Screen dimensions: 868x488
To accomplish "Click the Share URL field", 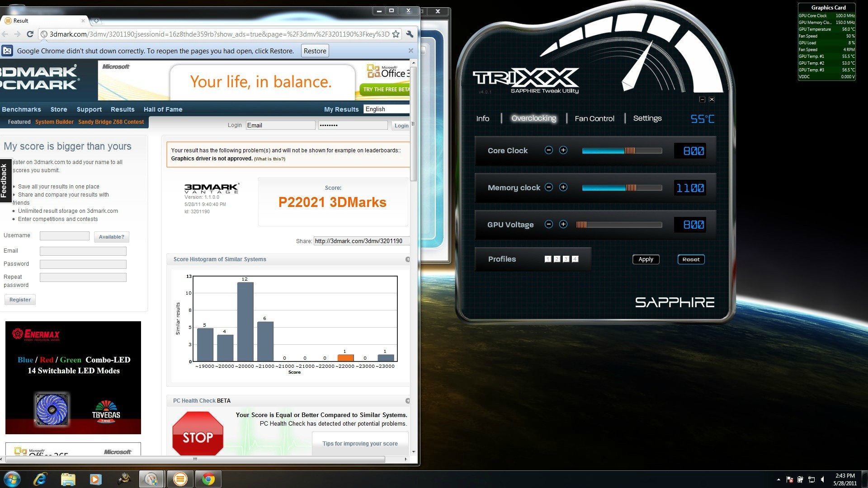I will 361,241.
